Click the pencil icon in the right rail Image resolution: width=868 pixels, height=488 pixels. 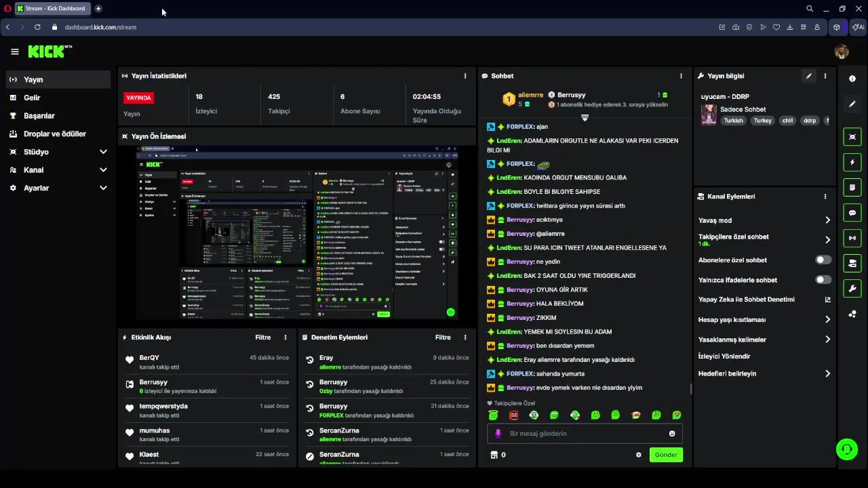pos(852,104)
